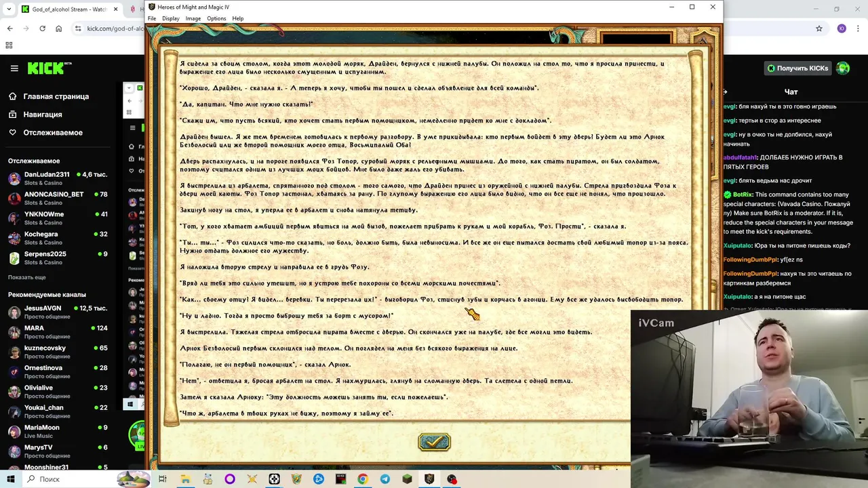Image resolution: width=868 pixels, height=488 pixels.
Task: Open the purple ring app on taskbar
Action: pyautogui.click(x=230, y=479)
